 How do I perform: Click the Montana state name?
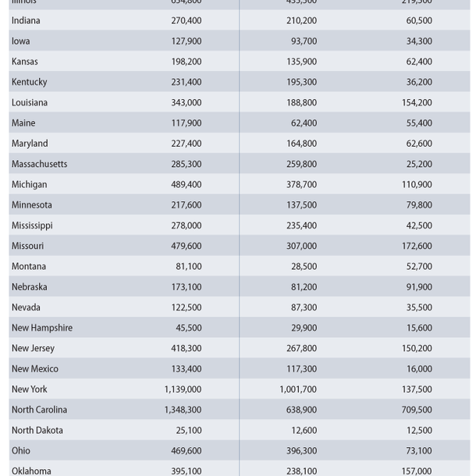(29, 267)
